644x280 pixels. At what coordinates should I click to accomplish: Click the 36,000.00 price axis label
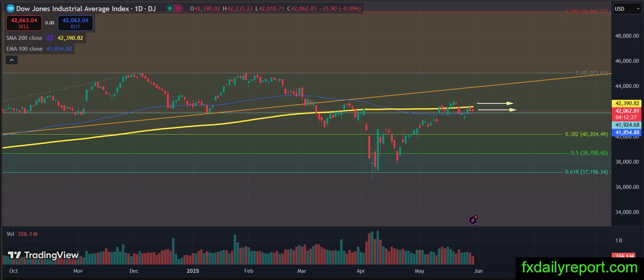coord(627,187)
